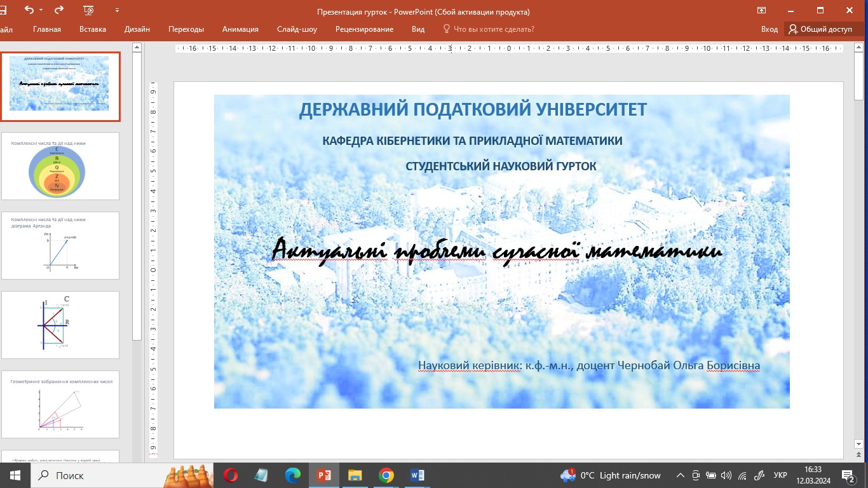The image size is (868, 488).
Task: Open weather widget '0°C Light rain/snow'
Action: pyautogui.click(x=611, y=475)
